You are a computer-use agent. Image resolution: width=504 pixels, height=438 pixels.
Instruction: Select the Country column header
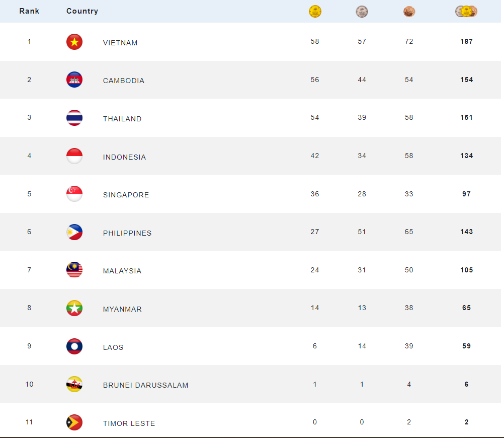82,11
